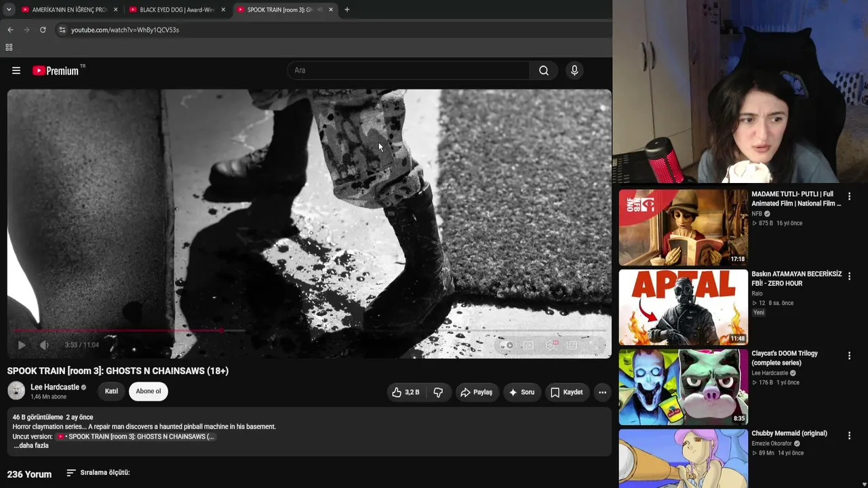Open options for MADAME TUTLI-PUTLI video

click(849, 197)
